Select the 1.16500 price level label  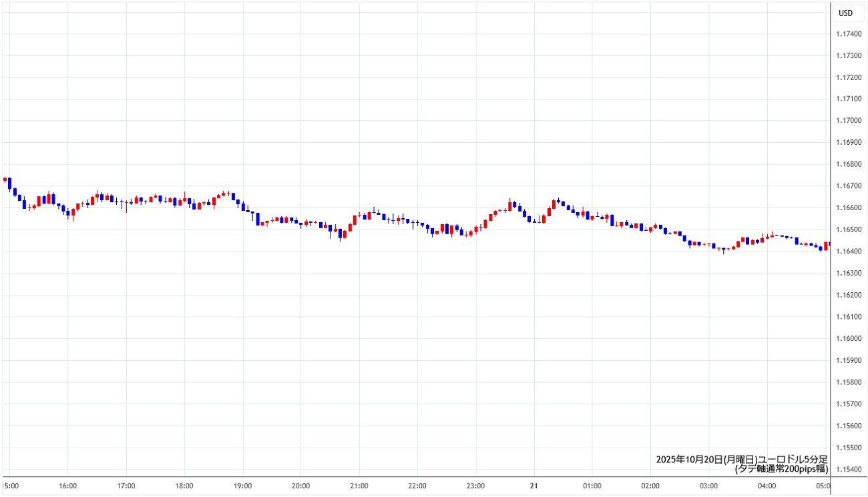point(849,229)
